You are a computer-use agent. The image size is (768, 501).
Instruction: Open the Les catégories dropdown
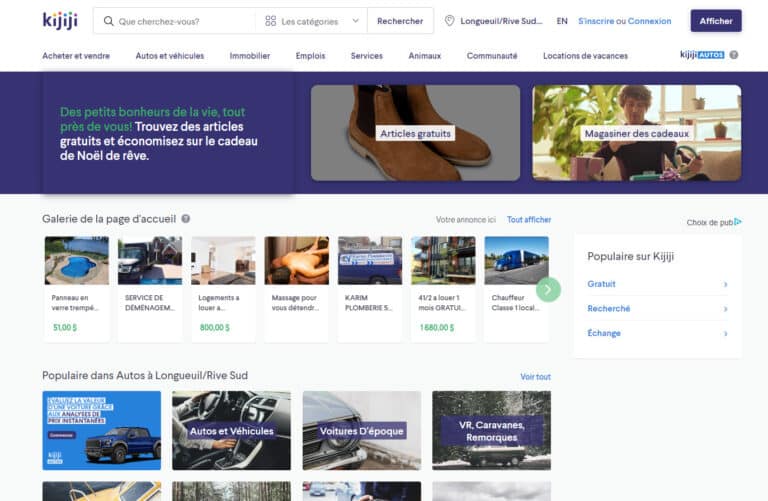pos(311,21)
